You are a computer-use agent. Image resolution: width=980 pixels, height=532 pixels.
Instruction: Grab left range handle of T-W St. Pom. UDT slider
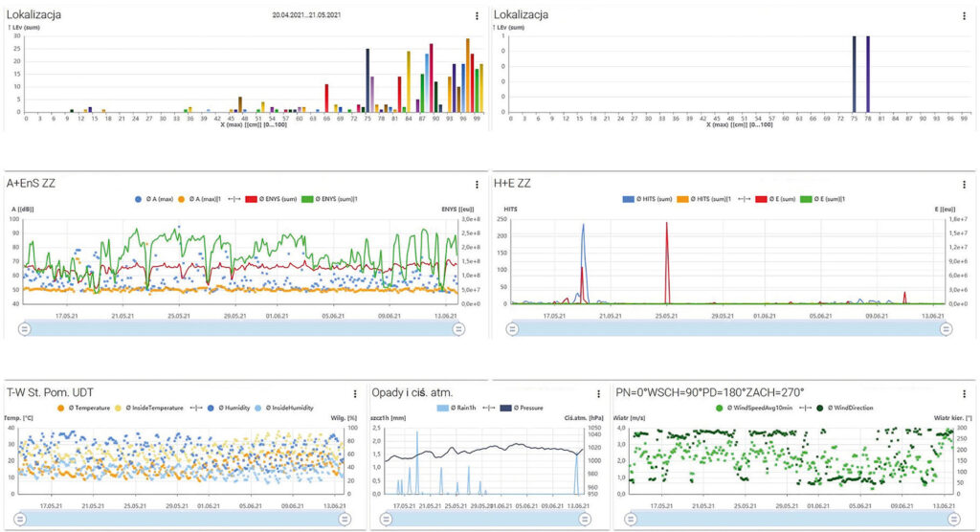19,519
